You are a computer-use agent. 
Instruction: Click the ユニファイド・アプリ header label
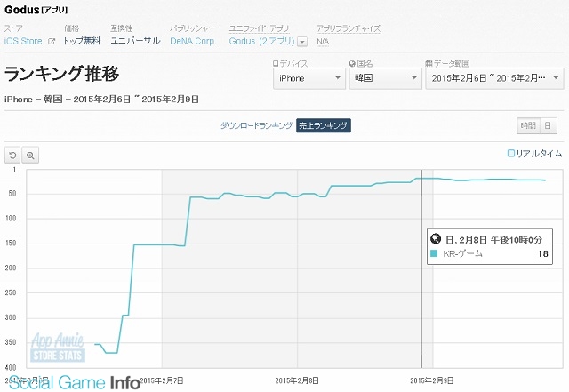pos(259,28)
